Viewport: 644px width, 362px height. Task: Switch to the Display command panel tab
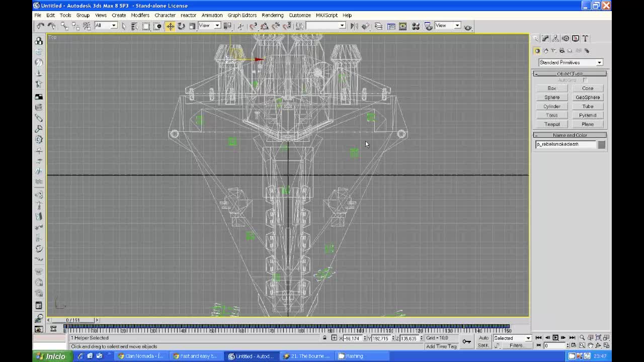[x=576, y=39]
